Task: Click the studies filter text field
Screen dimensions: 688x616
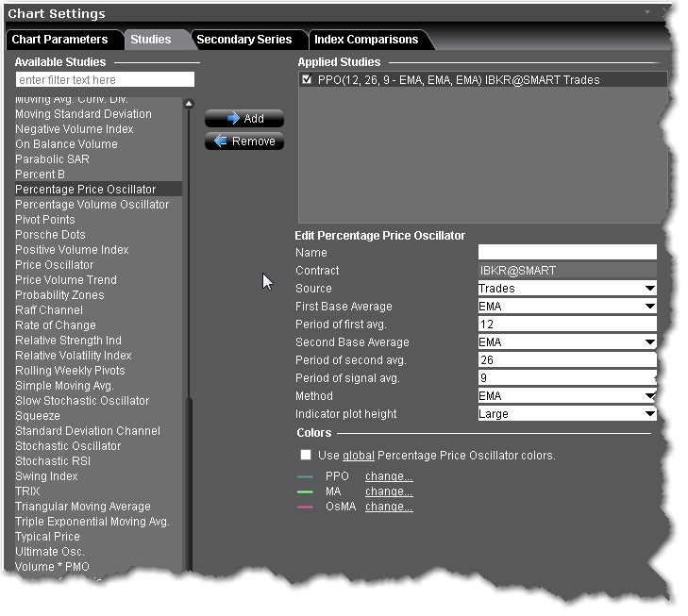Action: 105,80
